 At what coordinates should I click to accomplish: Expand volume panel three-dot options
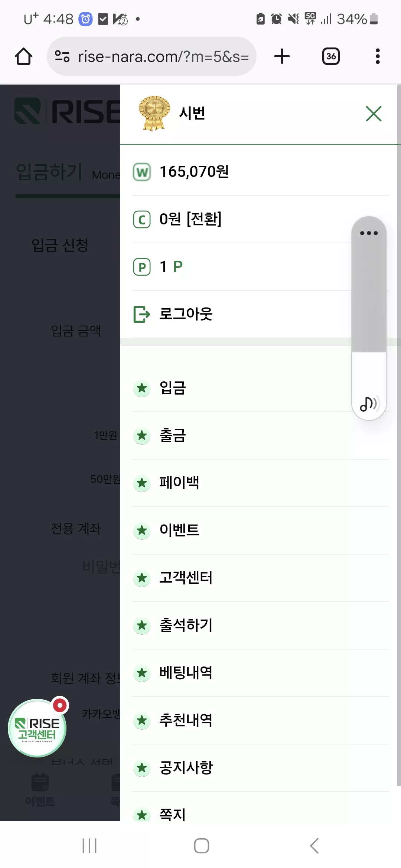click(369, 233)
